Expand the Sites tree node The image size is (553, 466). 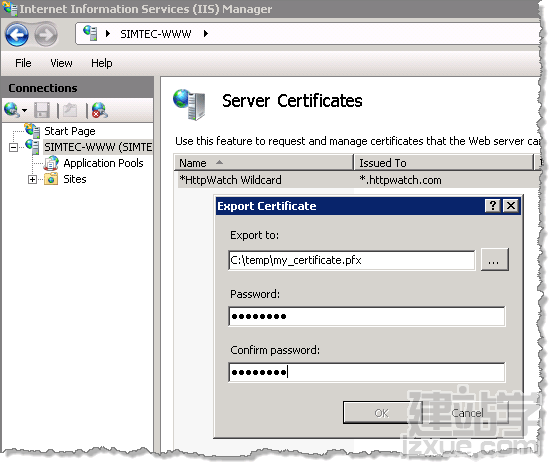pyautogui.click(x=32, y=180)
